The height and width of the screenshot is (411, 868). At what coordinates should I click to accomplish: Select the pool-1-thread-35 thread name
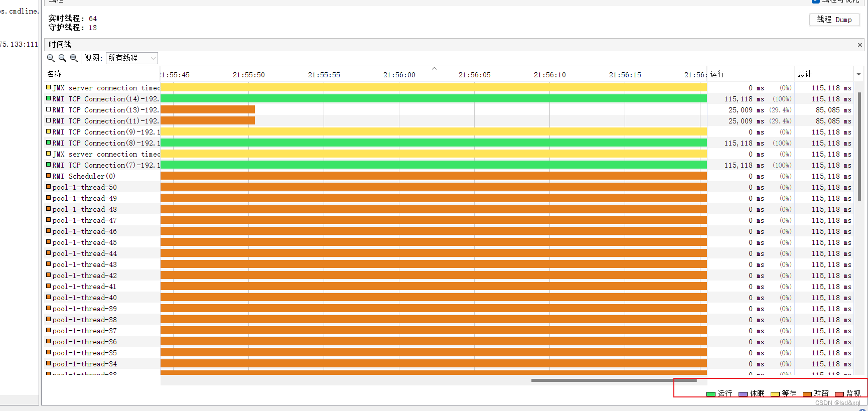click(84, 353)
